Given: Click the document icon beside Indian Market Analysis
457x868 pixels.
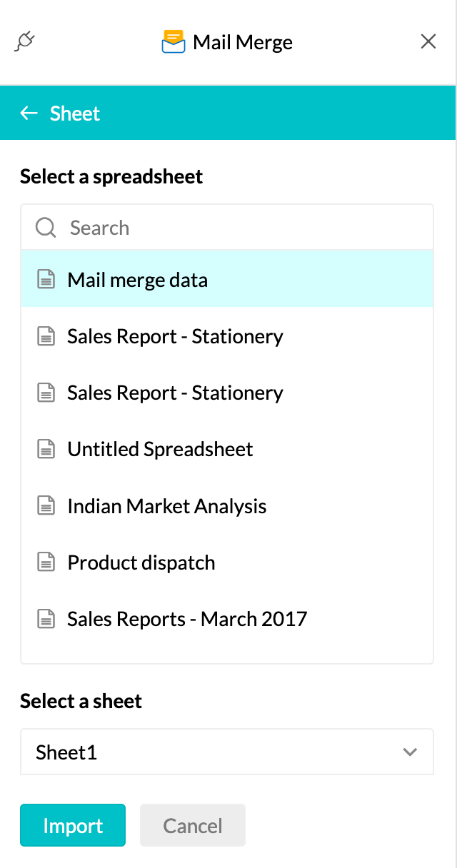Looking at the screenshot, I should [x=46, y=506].
